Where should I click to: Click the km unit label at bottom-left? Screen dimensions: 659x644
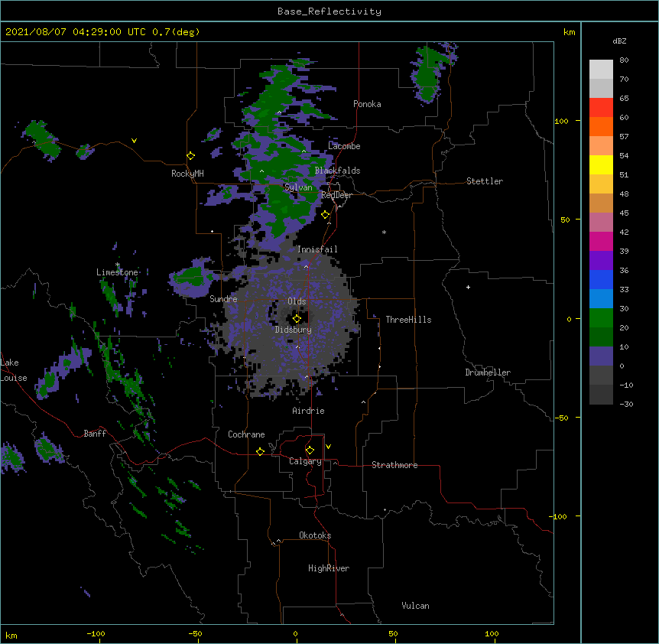click(11, 636)
